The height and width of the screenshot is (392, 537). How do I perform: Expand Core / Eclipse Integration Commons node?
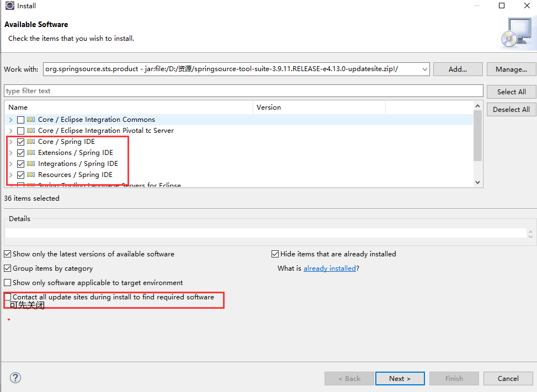coord(10,120)
